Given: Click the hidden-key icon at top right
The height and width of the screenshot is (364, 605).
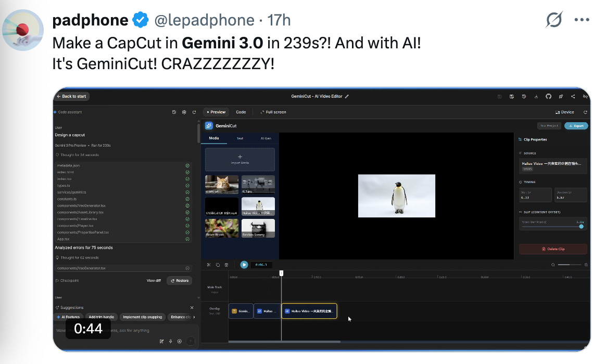Looking at the screenshot, I should pyautogui.click(x=585, y=96).
